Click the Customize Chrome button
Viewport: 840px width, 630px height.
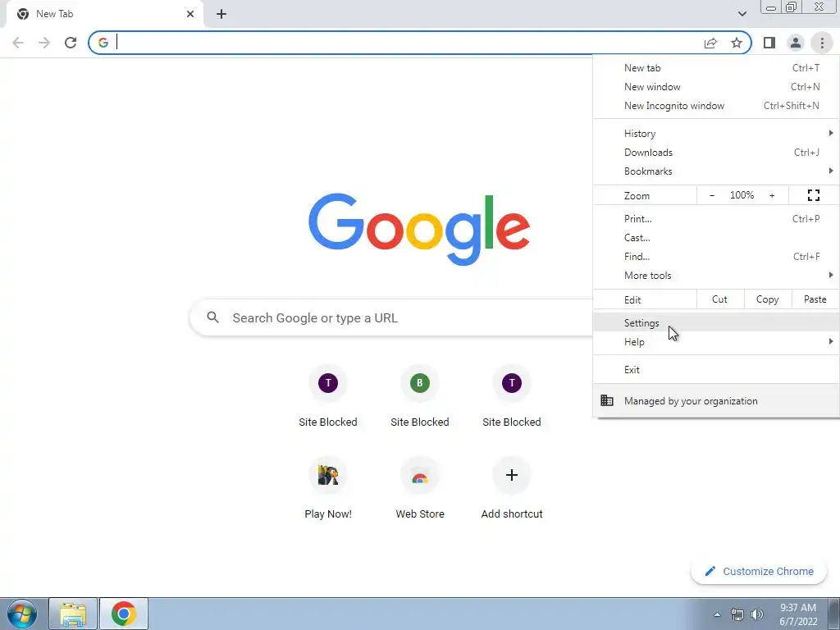[x=759, y=572]
